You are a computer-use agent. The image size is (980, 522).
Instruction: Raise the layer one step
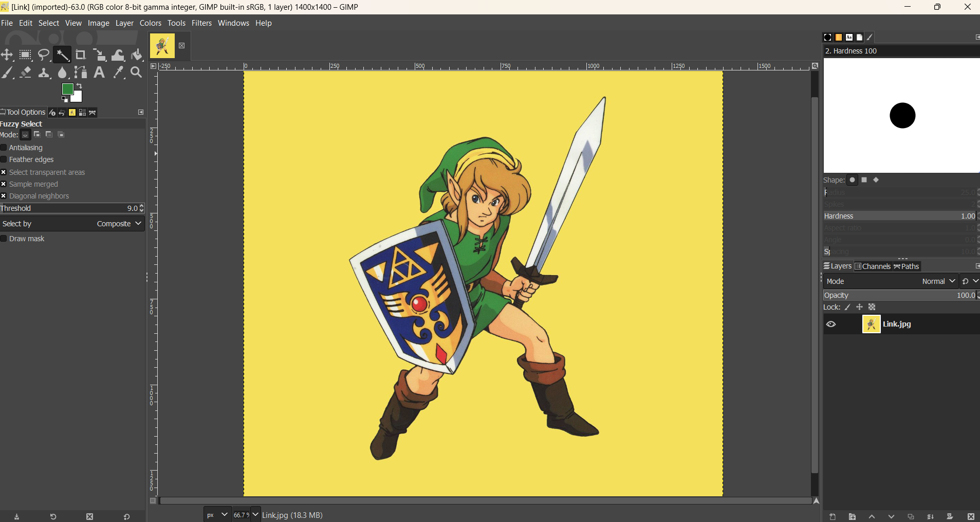pyautogui.click(x=872, y=517)
